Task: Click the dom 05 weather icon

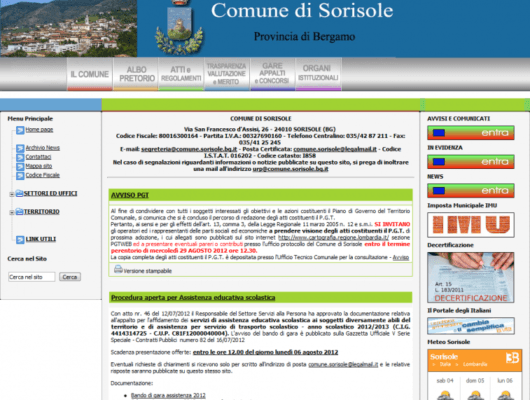Action: 475,395
